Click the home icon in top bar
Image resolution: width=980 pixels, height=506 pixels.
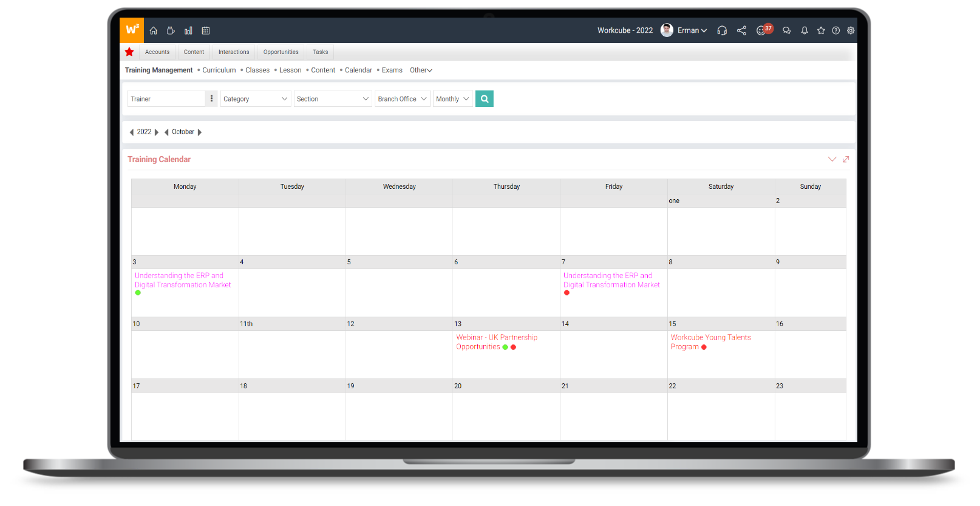154,30
